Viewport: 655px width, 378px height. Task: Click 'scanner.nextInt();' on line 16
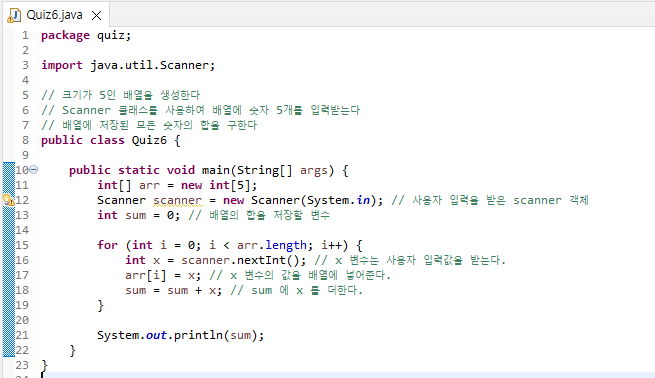coord(244,260)
